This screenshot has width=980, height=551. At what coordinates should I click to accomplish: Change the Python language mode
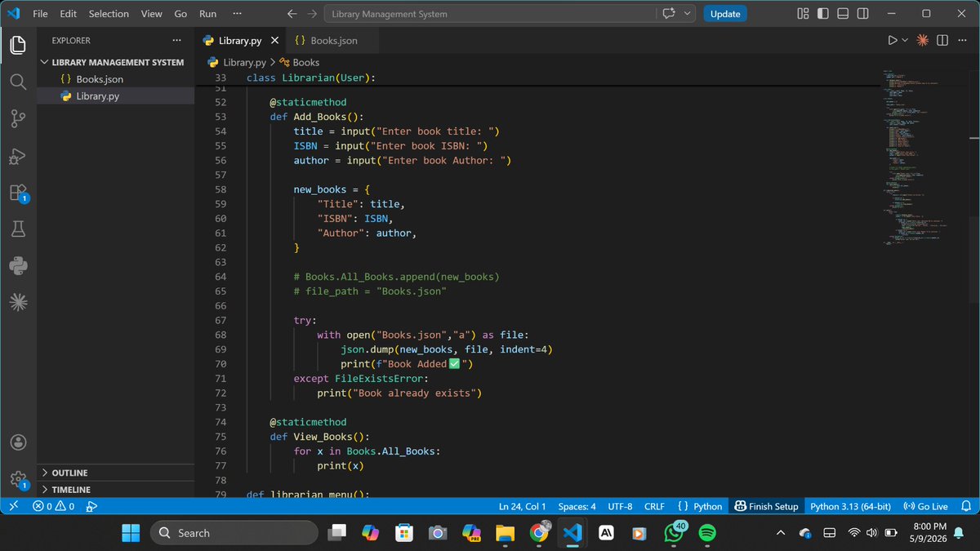pyautogui.click(x=707, y=506)
